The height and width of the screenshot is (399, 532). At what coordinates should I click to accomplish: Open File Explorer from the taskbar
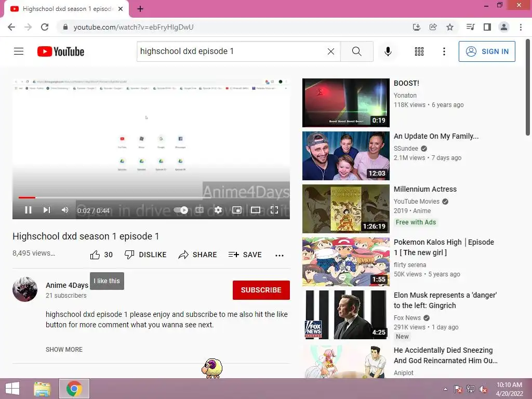(x=42, y=389)
